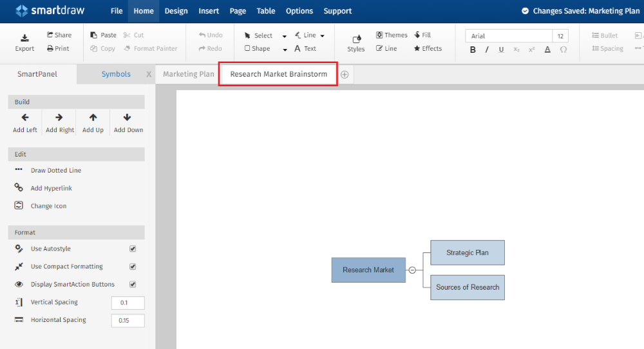Open the Styles gallery
Screen dimensions: 644x349
click(356, 44)
